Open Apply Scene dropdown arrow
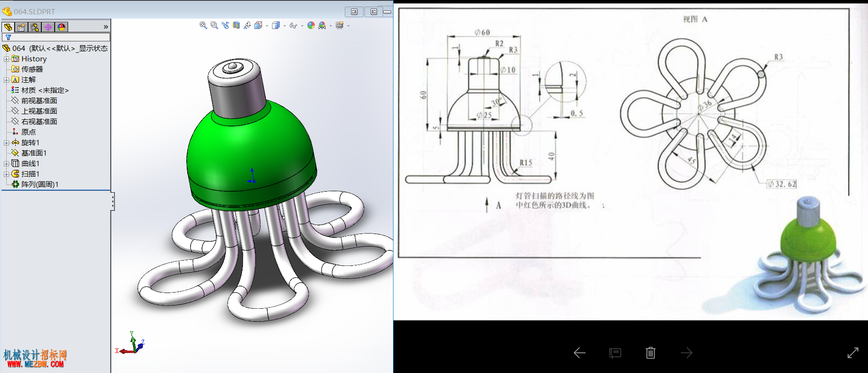Viewport: 868px width, 373px height. point(331,26)
